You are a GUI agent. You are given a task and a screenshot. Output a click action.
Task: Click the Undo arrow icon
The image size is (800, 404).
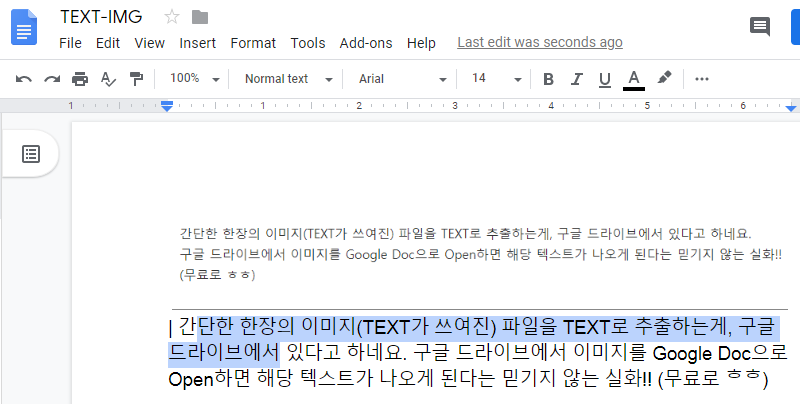pyautogui.click(x=23, y=79)
